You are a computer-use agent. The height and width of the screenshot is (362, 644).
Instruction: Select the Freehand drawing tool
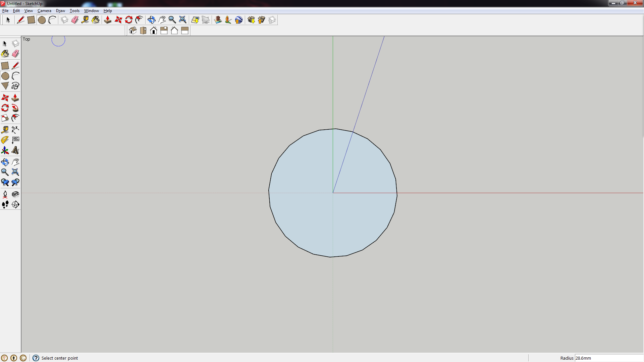point(15,86)
